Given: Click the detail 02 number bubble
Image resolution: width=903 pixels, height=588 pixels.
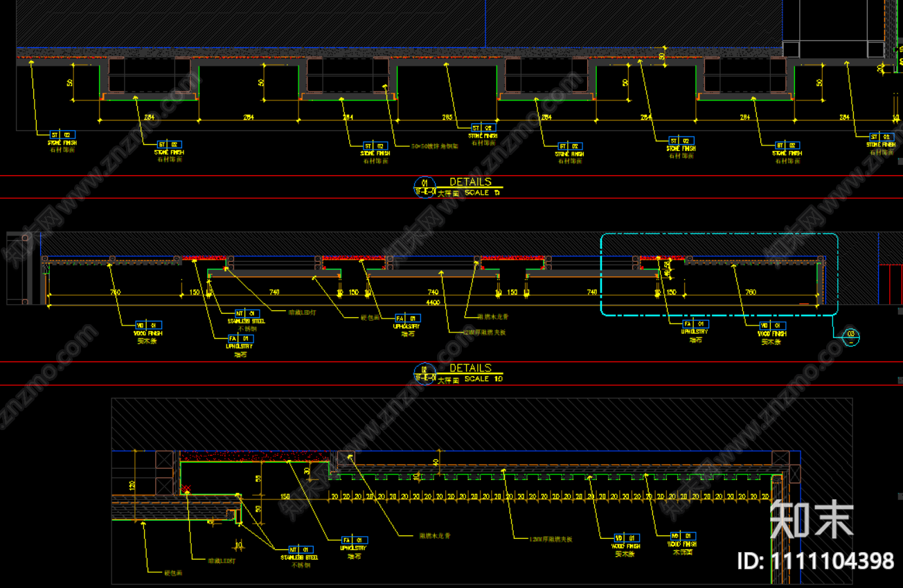Looking at the screenshot, I should (424, 373).
